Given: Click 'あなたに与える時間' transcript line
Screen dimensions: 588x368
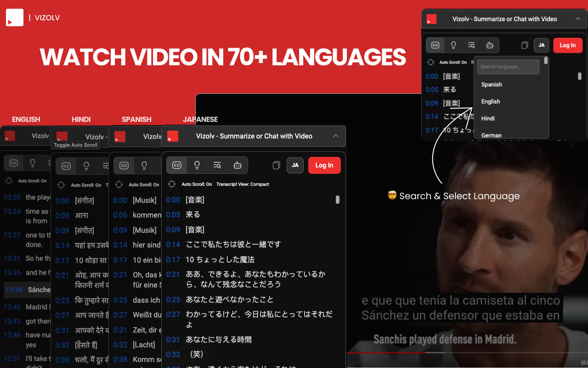Looking at the screenshot, I should click(219, 340).
